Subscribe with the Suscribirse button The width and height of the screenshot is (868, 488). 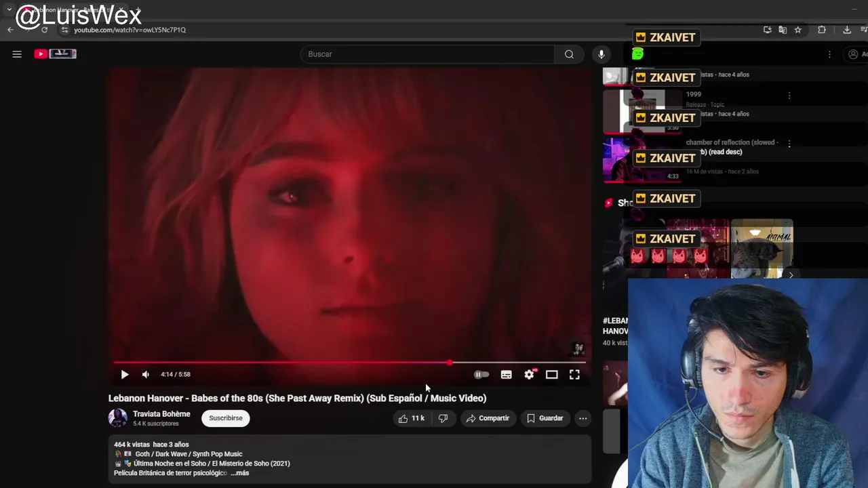[226, 418]
